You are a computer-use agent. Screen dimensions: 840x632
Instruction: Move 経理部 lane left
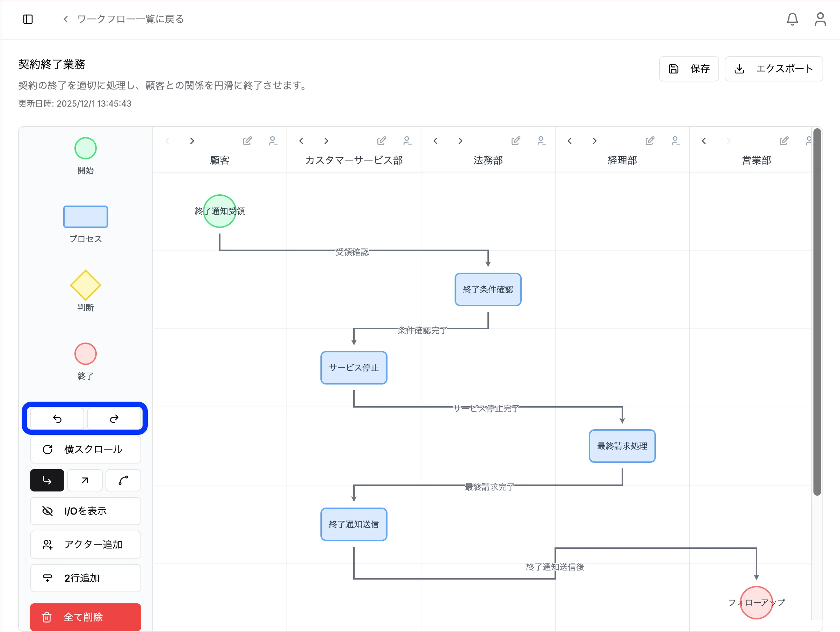click(570, 141)
